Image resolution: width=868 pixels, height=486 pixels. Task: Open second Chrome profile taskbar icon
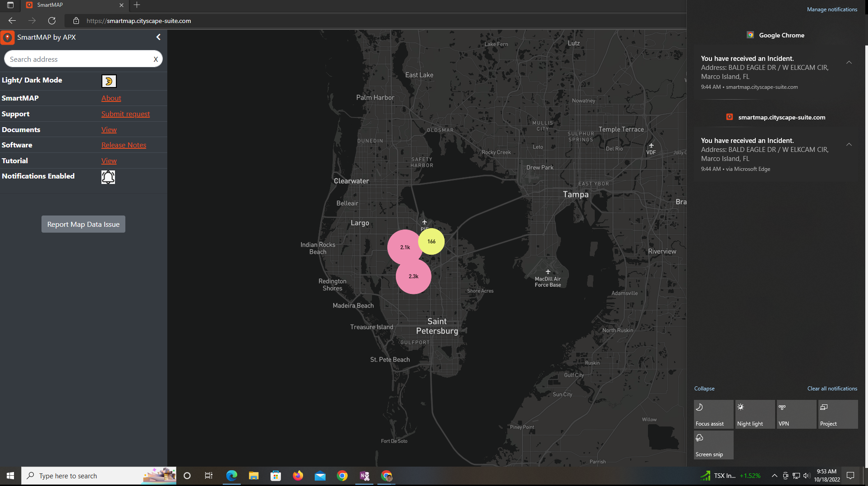[x=386, y=476]
